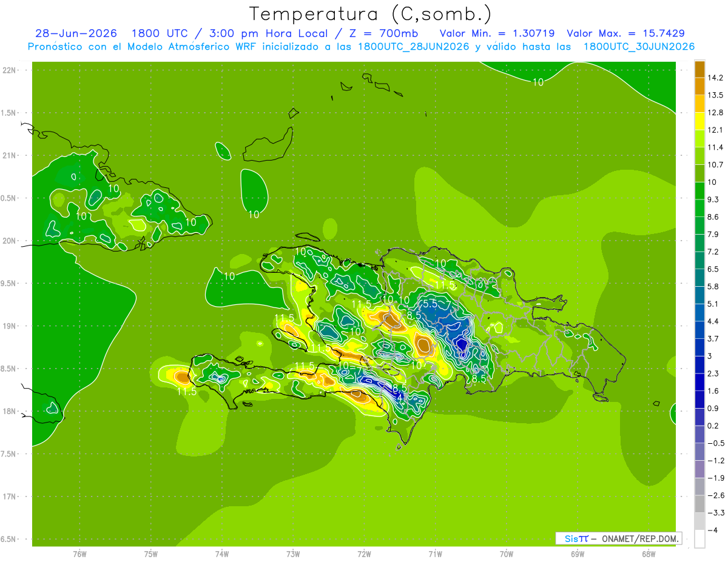
Task: Select the forecast date "28-Jun-2026"
Action: pyautogui.click(x=76, y=33)
